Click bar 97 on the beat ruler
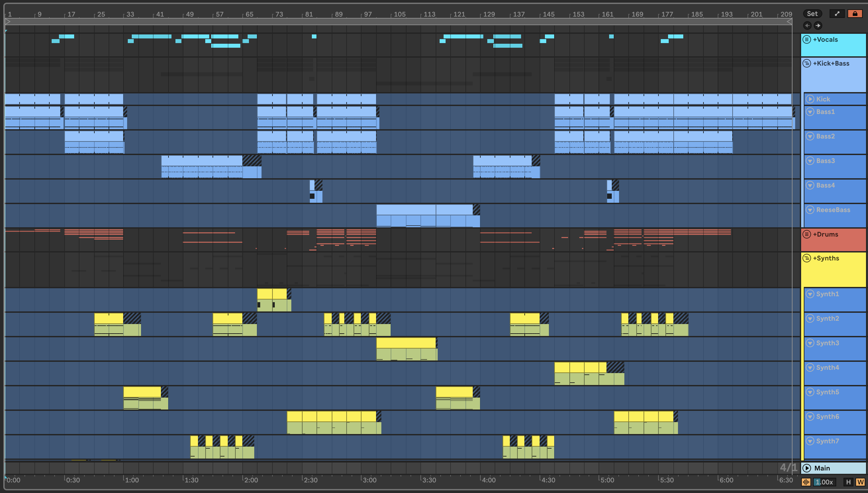 [368, 14]
